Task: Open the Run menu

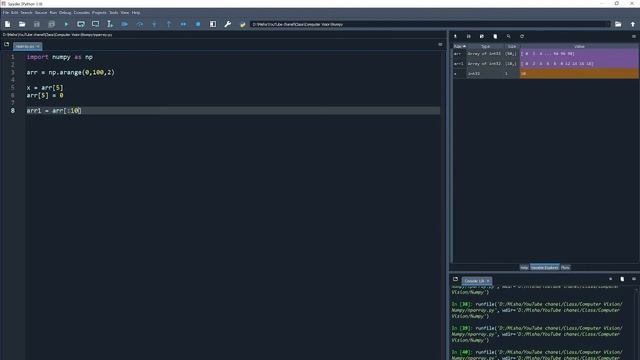Action: pos(53,13)
